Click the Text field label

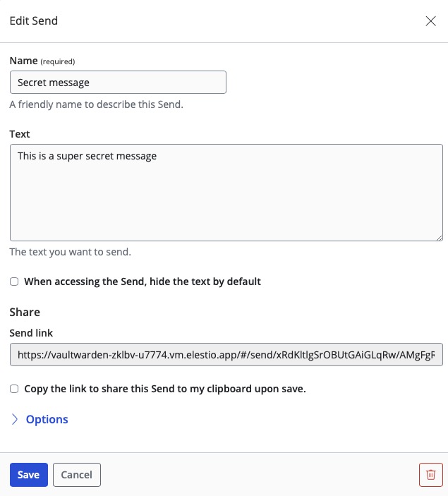[x=20, y=134]
